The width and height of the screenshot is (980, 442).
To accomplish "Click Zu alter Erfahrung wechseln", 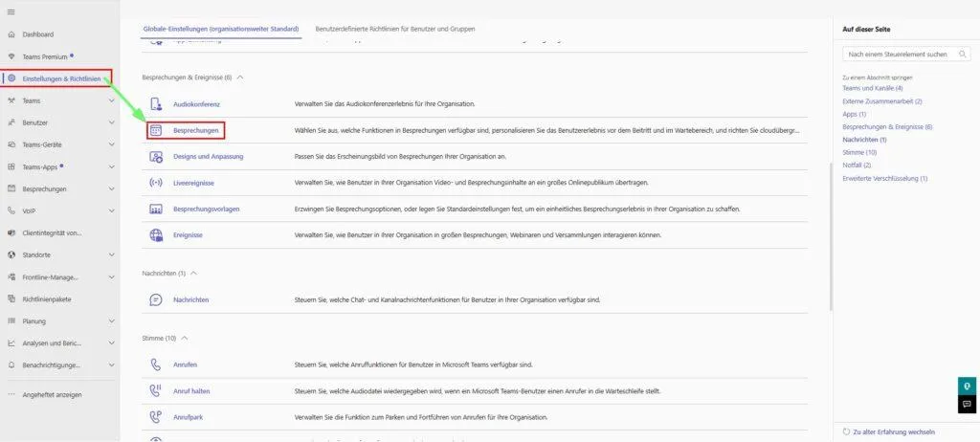I will (x=893, y=431).
